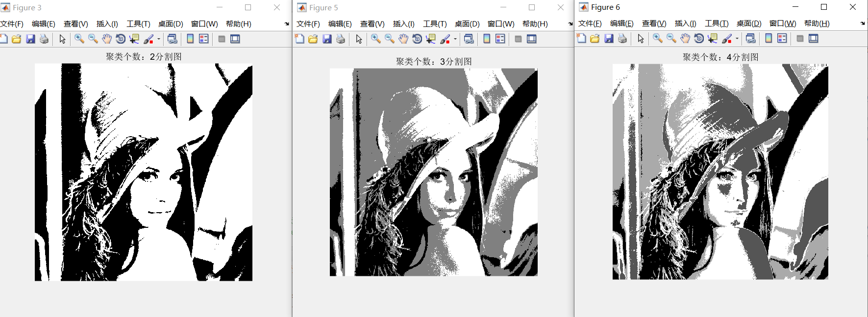Select Edit Plot arrow in Figure 3

[62, 39]
